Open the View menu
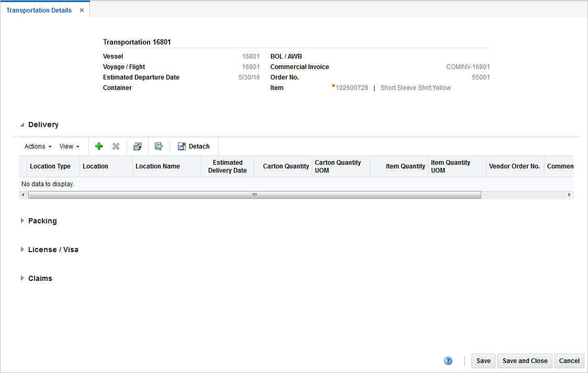This screenshot has height=373, width=588. pyautogui.click(x=70, y=146)
